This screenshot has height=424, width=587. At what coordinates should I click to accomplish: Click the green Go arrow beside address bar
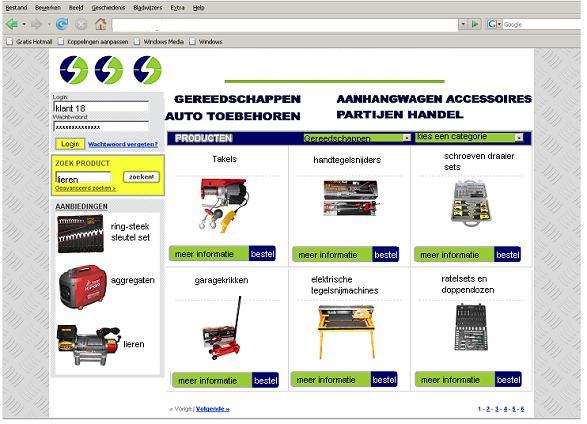pyautogui.click(x=475, y=24)
